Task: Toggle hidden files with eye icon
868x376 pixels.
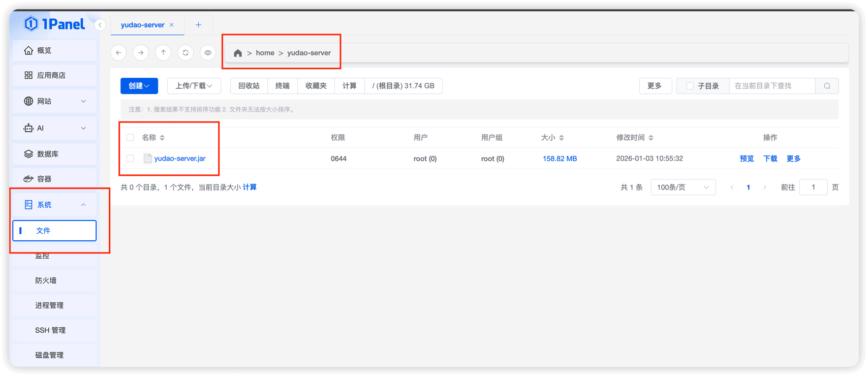Action: 208,53
